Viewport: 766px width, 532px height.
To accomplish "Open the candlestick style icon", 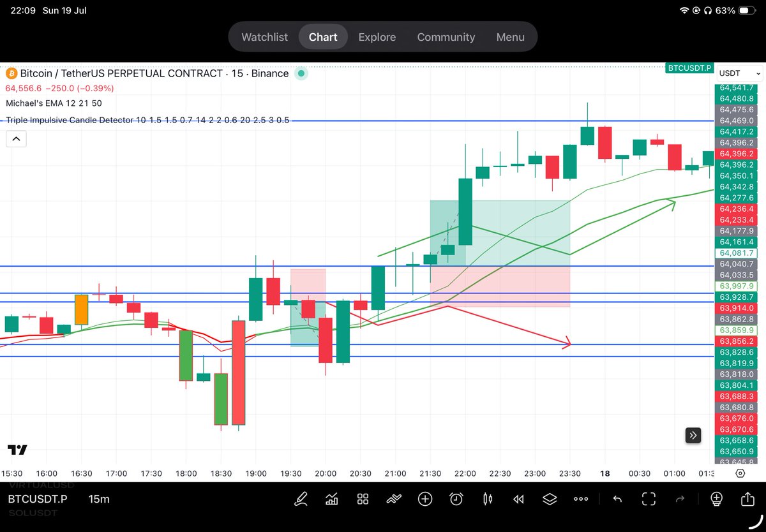I will point(488,499).
